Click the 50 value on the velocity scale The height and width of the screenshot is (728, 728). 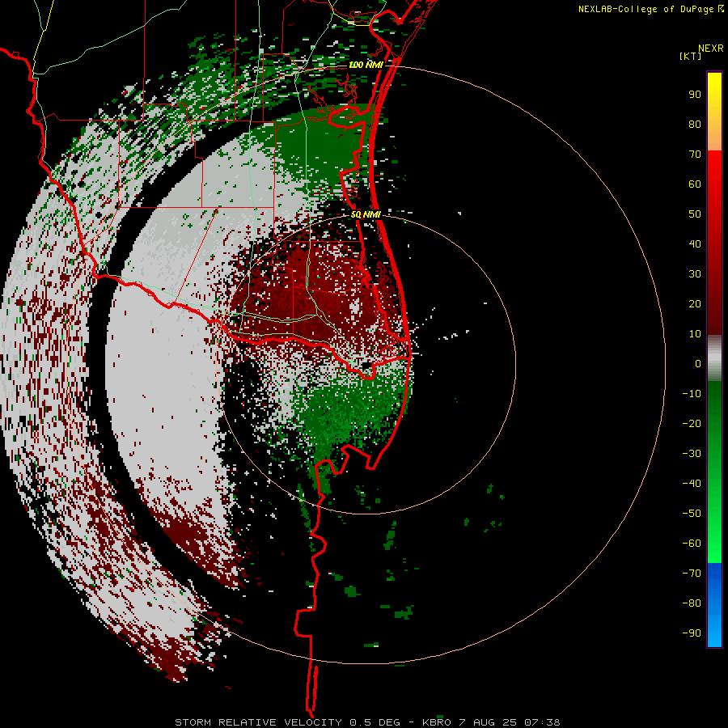(695, 214)
